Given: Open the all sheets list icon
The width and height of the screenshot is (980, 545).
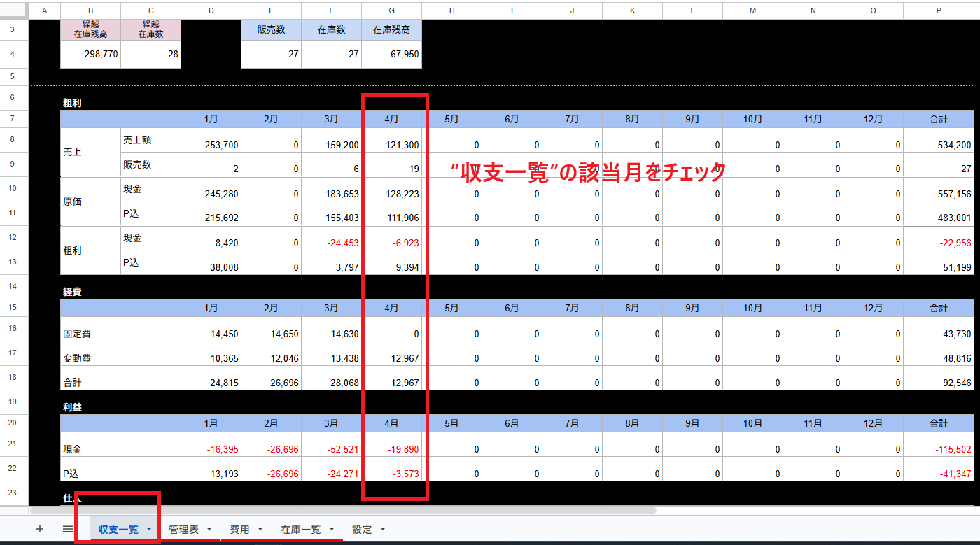Looking at the screenshot, I should pyautogui.click(x=66, y=529).
